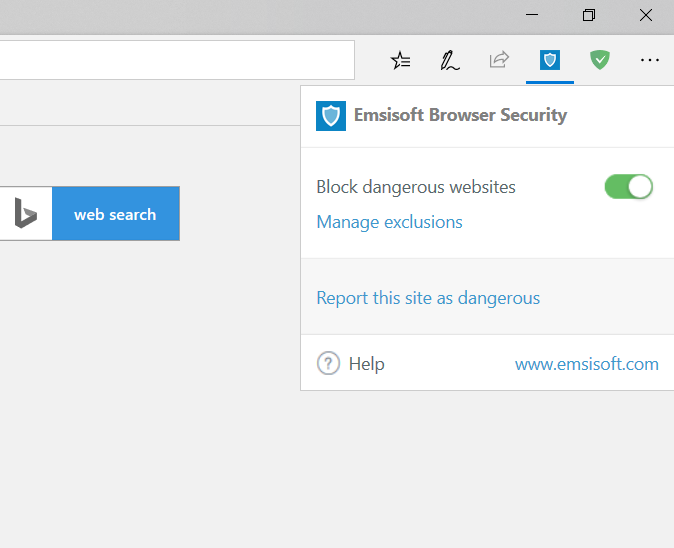Restore down the browser window
Viewport: 674px width, 548px height.
tap(589, 15)
